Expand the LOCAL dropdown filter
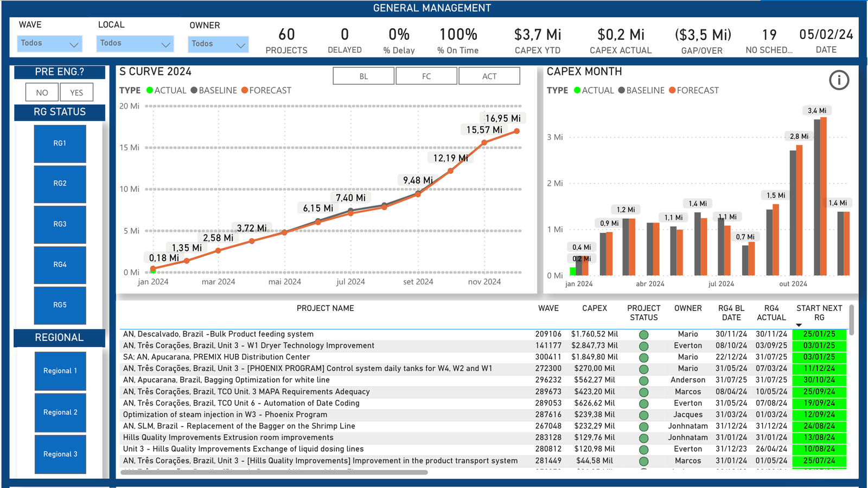The image size is (868, 488). pyautogui.click(x=135, y=43)
